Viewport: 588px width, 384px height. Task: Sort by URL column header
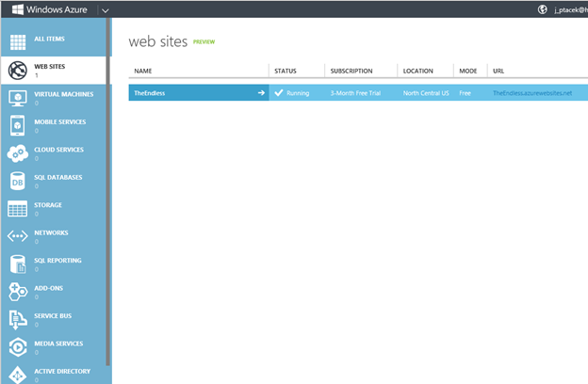(x=498, y=71)
